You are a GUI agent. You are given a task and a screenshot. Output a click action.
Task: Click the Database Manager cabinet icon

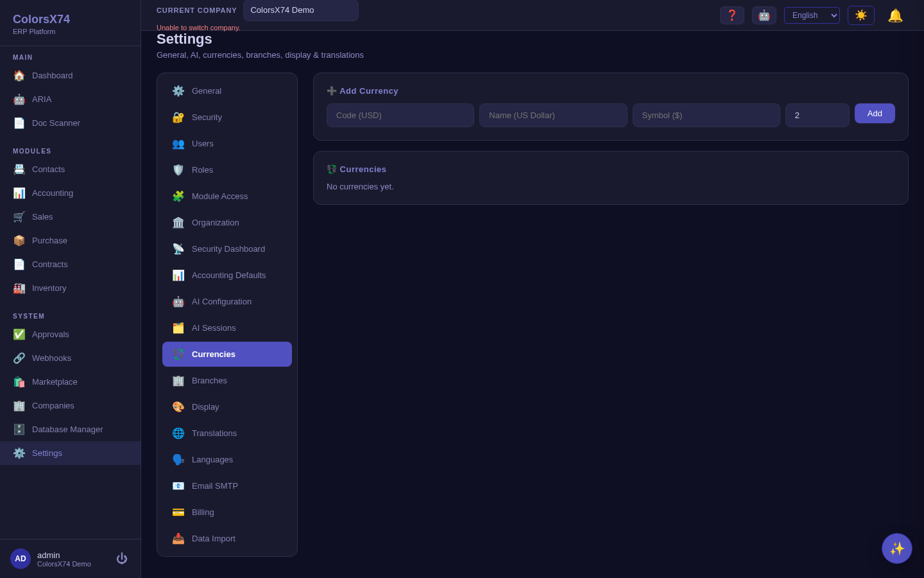(x=19, y=430)
